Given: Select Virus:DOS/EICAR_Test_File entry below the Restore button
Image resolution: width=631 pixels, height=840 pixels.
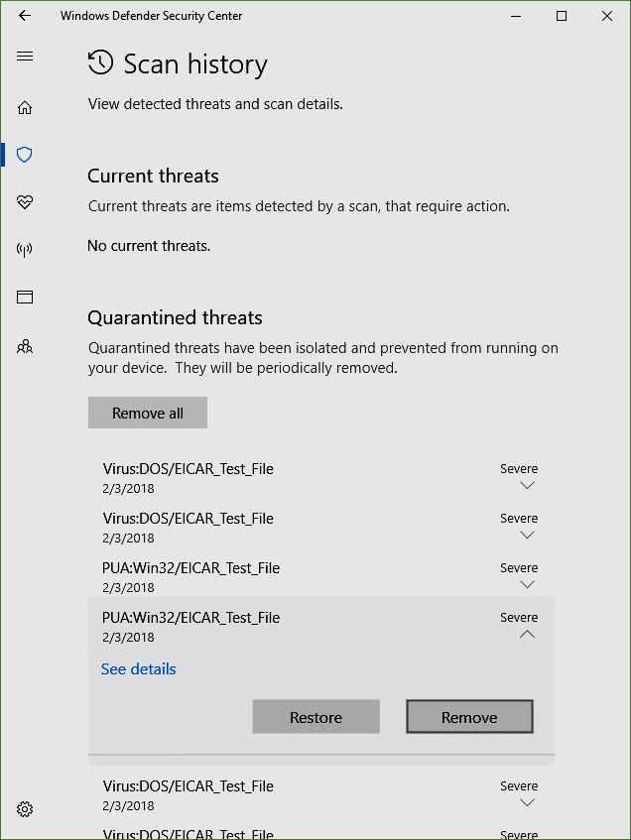Looking at the screenshot, I should click(321, 795).
